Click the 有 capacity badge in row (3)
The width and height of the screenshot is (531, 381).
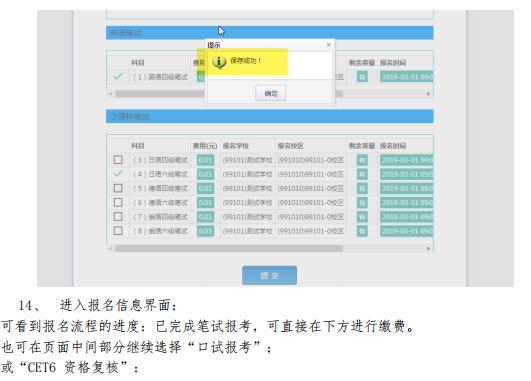click(x=362, y=160)
